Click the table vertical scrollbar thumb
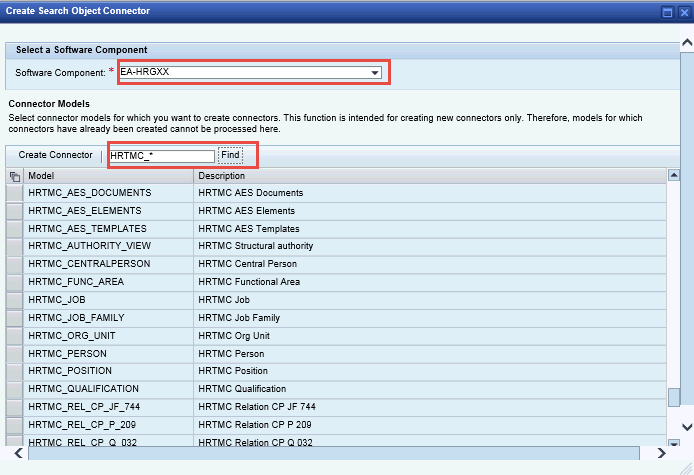Viewport: 694px width, 475px height. click(674, 397)
